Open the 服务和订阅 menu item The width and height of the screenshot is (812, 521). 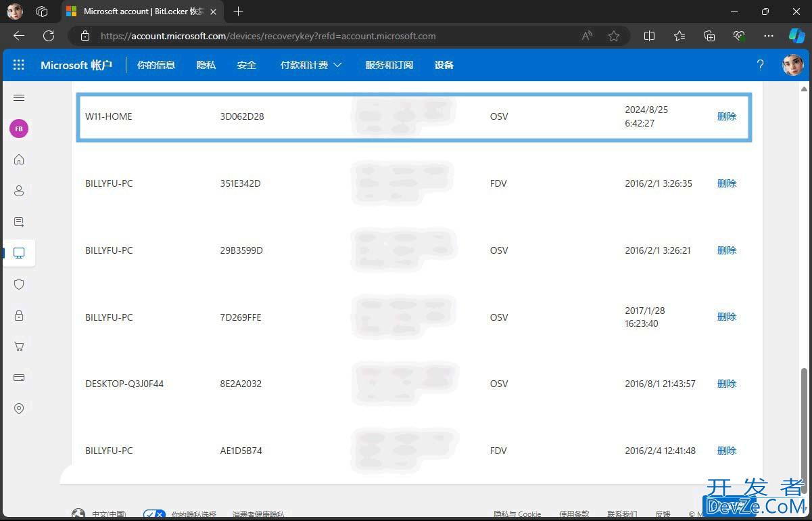click(389, 65)
